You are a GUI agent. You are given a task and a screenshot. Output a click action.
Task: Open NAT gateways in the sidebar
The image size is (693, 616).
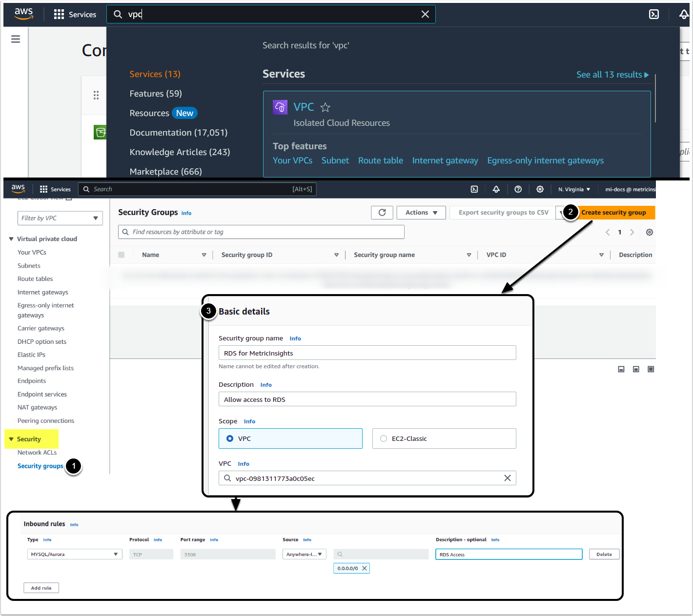pos(37,407)
